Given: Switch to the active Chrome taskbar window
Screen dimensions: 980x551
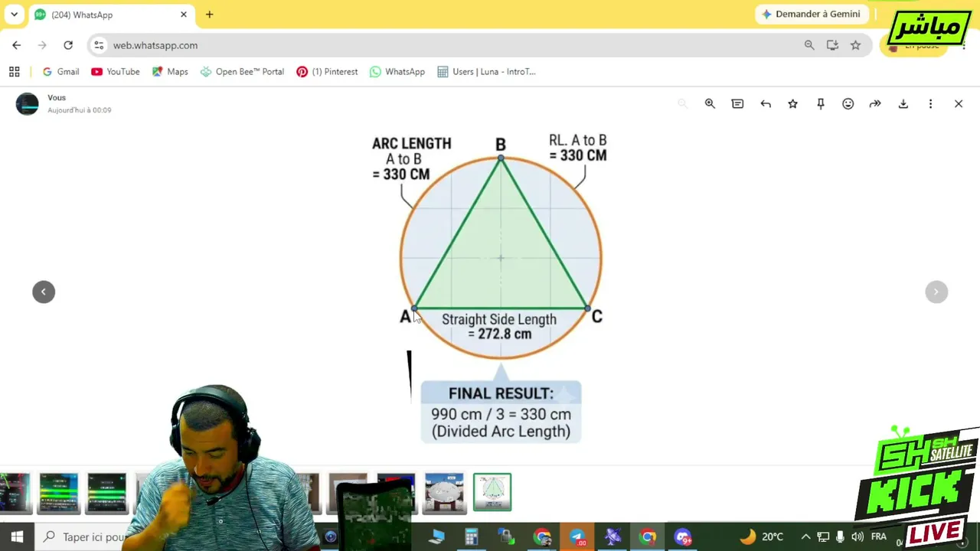Looking at the screenshot, I should [x=648, y=537].
